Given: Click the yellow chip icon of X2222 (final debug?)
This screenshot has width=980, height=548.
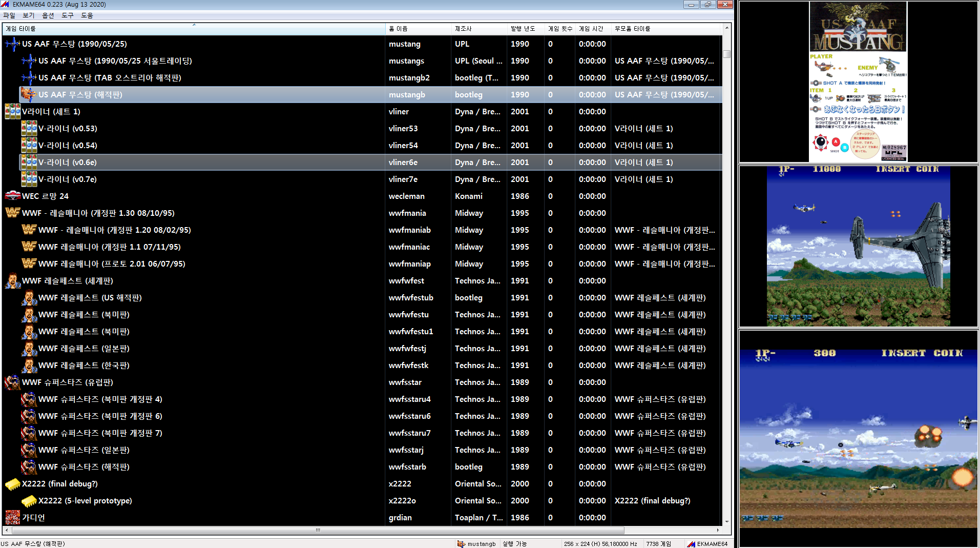Looking at the screenshot, I should click(x=12, y=484).
